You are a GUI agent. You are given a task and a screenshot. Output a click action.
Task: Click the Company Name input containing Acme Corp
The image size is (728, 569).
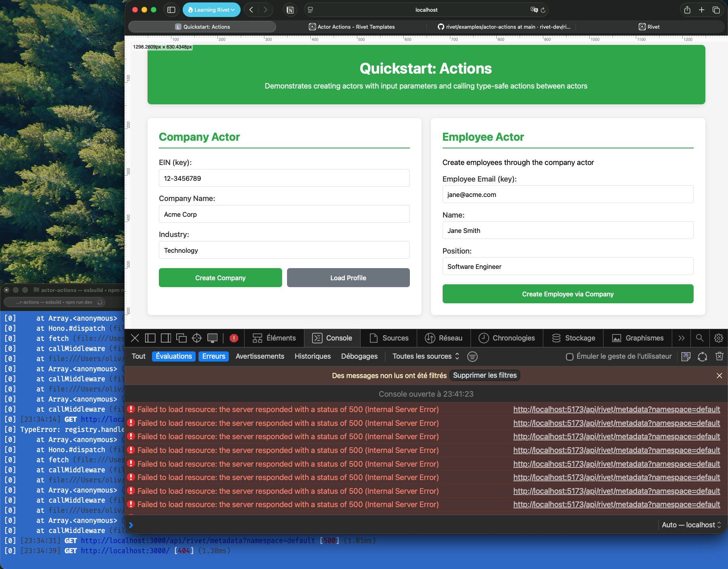pos(284,214)
